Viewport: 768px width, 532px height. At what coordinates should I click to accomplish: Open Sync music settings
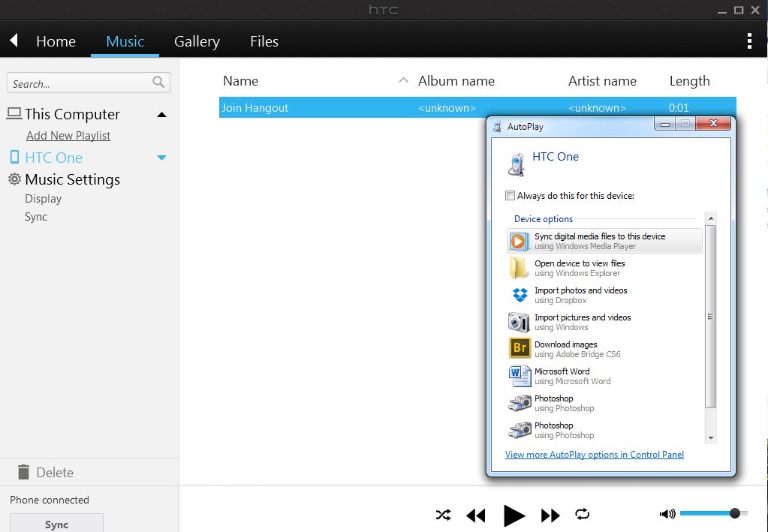36,217
